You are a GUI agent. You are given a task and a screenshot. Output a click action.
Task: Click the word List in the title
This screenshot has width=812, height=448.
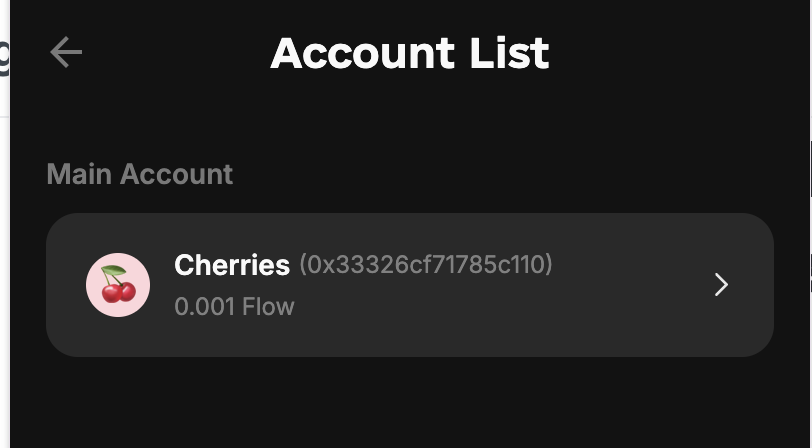(510, 53)
